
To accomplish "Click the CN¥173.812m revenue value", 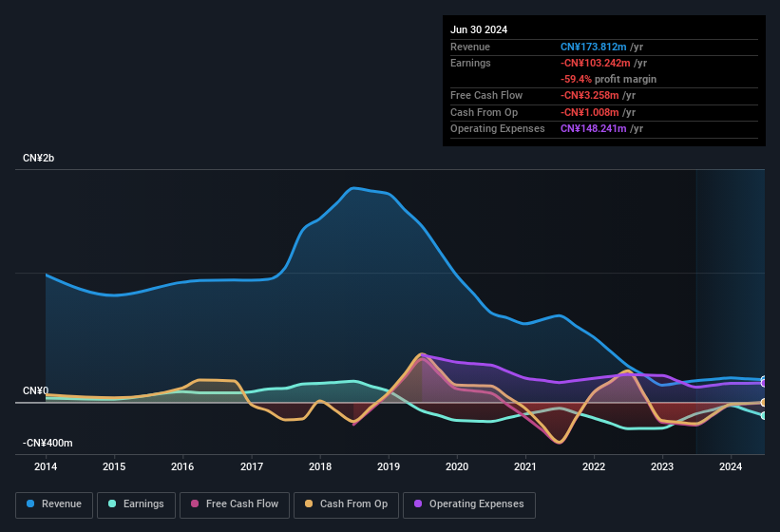I will pyautogui.click(x=594, y=47).
